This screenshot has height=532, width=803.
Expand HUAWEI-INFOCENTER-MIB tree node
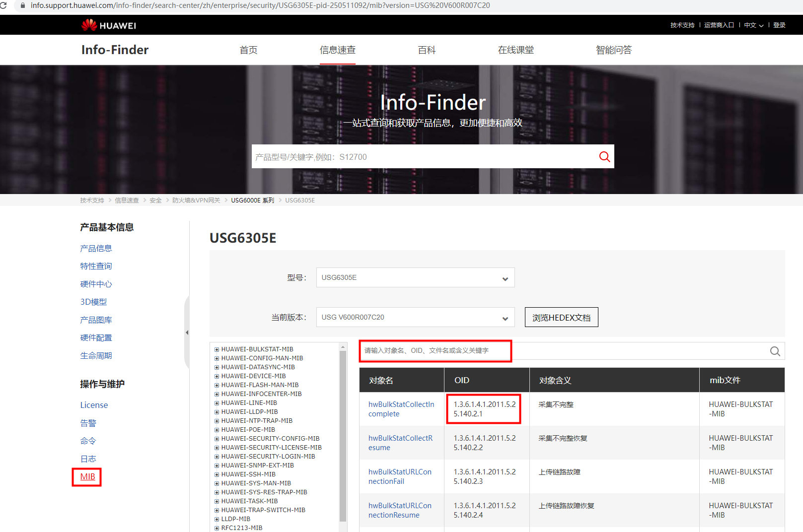pyautogui.click(x=217, y=394)
